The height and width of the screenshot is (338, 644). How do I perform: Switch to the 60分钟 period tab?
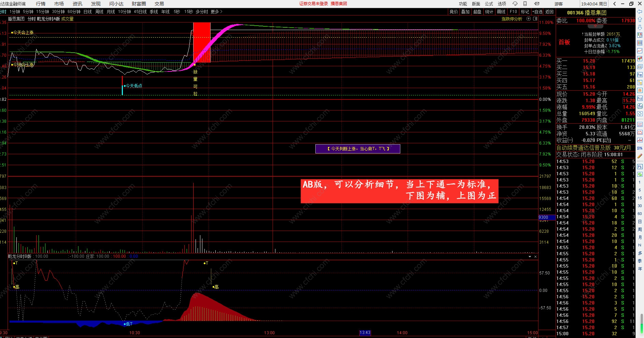74,12
